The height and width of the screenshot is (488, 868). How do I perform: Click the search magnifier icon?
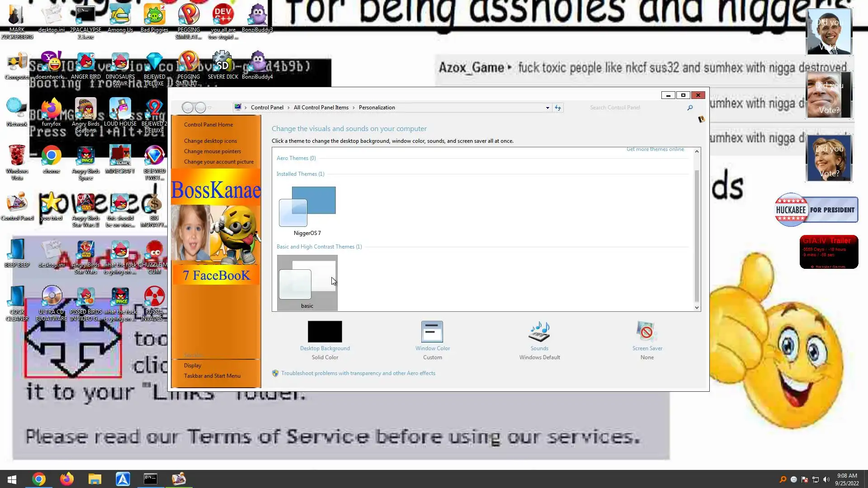tap(690, 108)
